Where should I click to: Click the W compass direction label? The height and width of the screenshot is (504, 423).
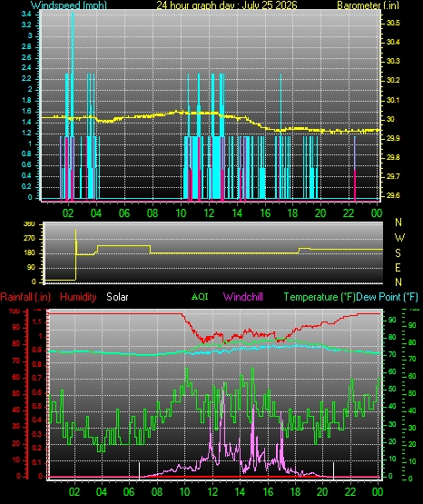point(399,238)
